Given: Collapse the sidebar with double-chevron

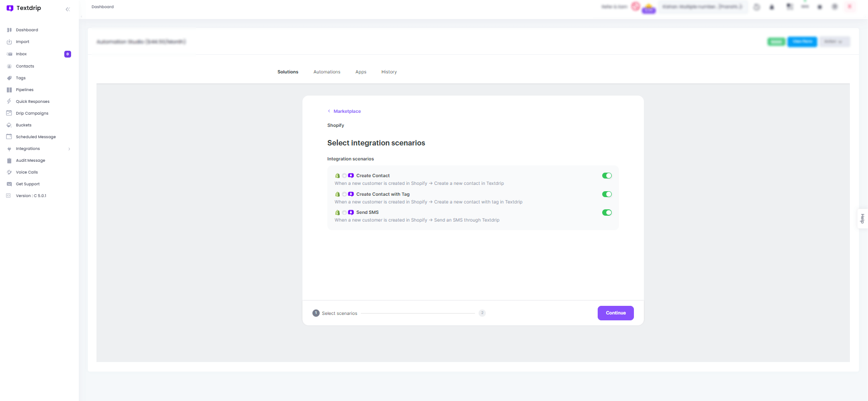Looking at the screenshot, I should click(68, 9).
